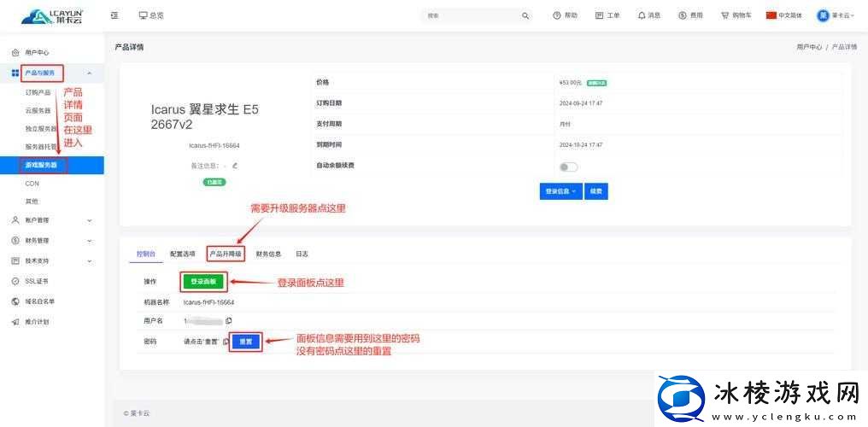Click the ¥53.00元 price value
868x427 pixels.
(x=570, y=83)
